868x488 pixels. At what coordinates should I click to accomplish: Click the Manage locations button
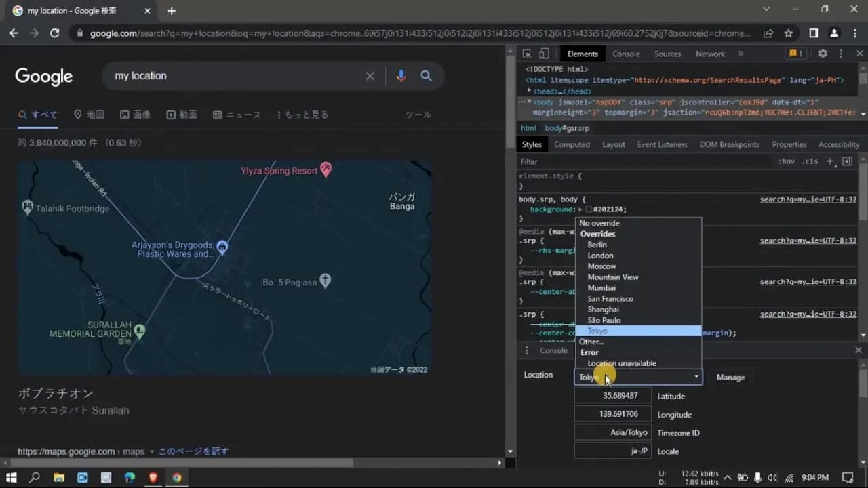pyautogui.click(x=730, y=378)
